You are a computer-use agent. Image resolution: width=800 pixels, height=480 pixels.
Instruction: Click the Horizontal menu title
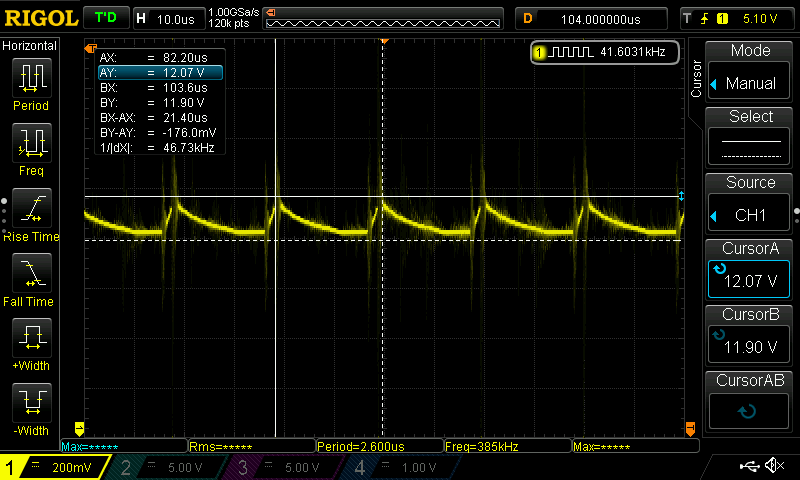click(x=30, y=46)
